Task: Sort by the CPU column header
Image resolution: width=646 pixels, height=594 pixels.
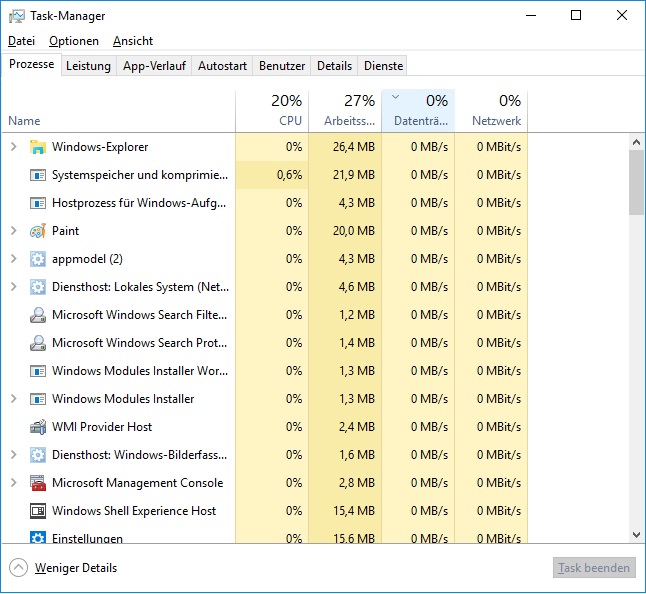Action: (x=272, y=111)
